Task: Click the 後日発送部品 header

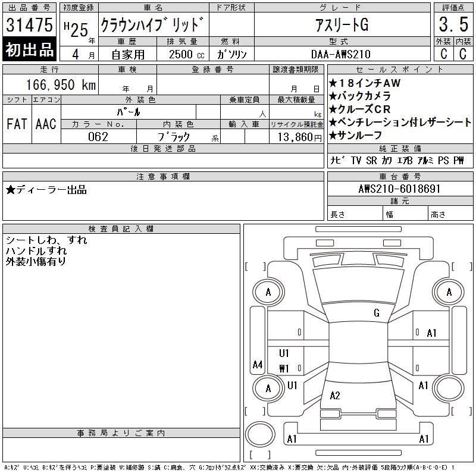Action: coord(163,148)
